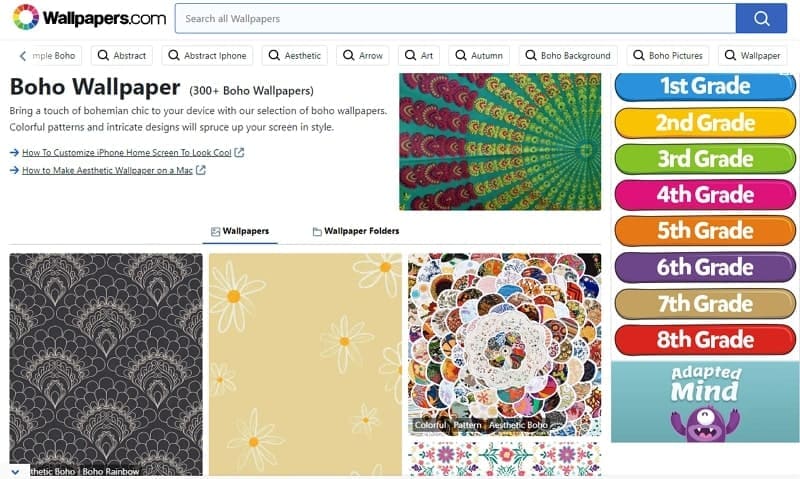Choose the Autumn tag chip
This screenshot has width=800, height=479.
click(479, 56)
